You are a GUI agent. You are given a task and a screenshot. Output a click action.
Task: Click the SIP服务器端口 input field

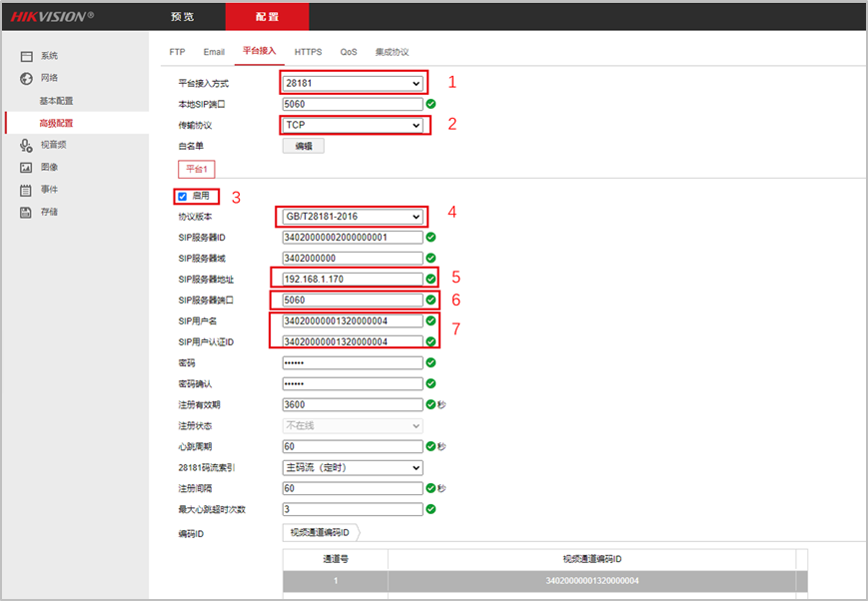[353, 300]
